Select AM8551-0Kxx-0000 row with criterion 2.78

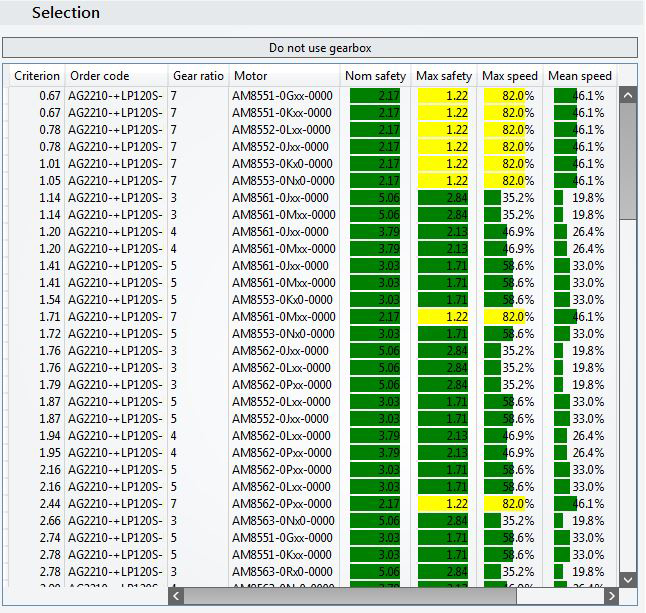[x=313, y=555]
